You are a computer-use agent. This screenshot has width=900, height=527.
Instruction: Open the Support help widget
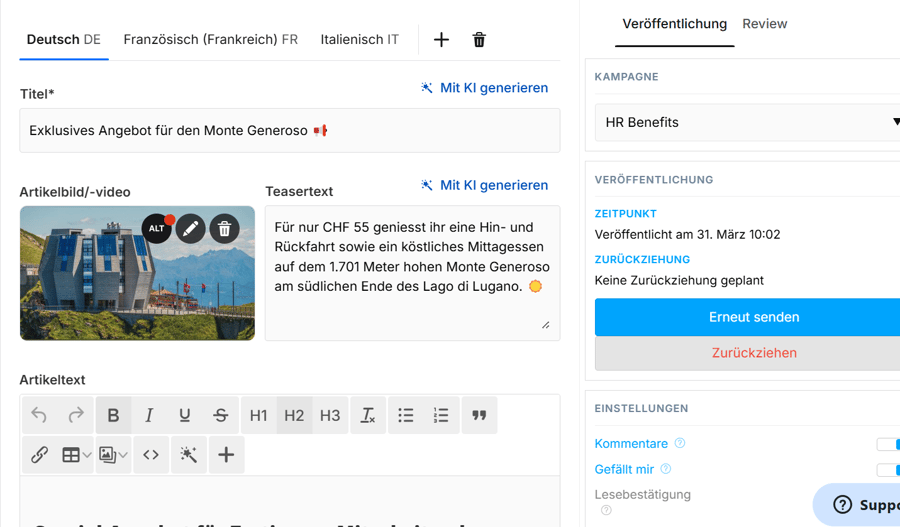858,505
